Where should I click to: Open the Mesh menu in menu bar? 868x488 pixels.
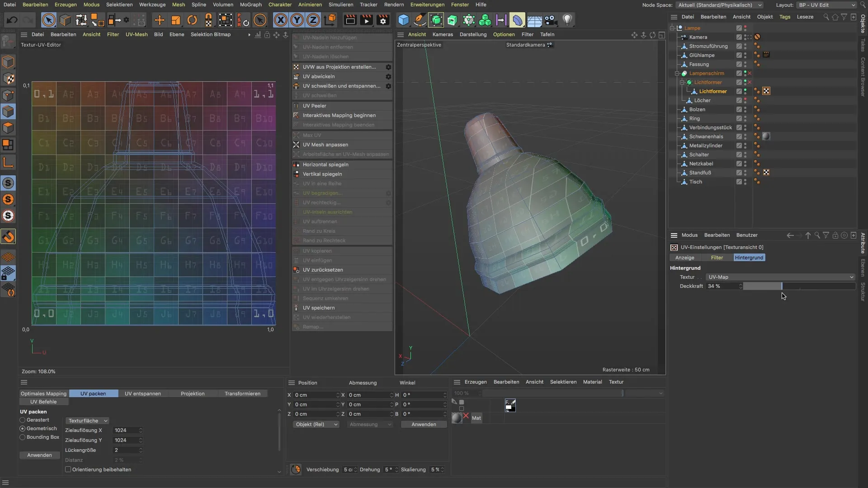click(179, 5)
